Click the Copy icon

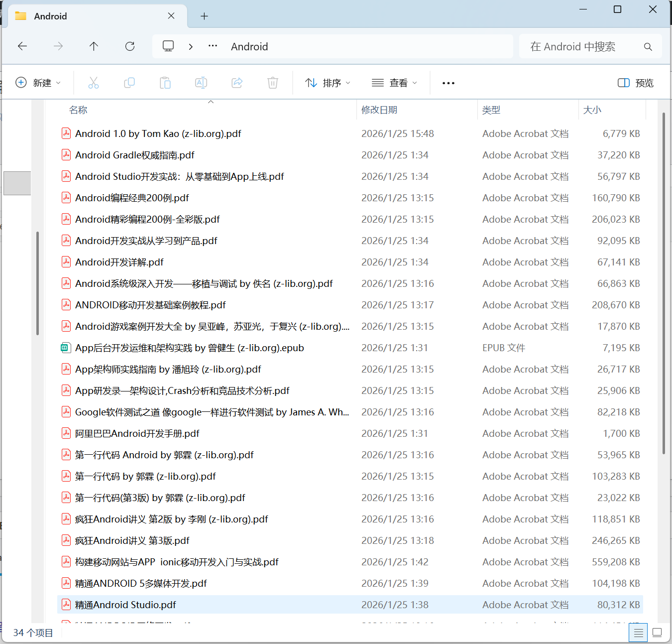coord(129,83)
